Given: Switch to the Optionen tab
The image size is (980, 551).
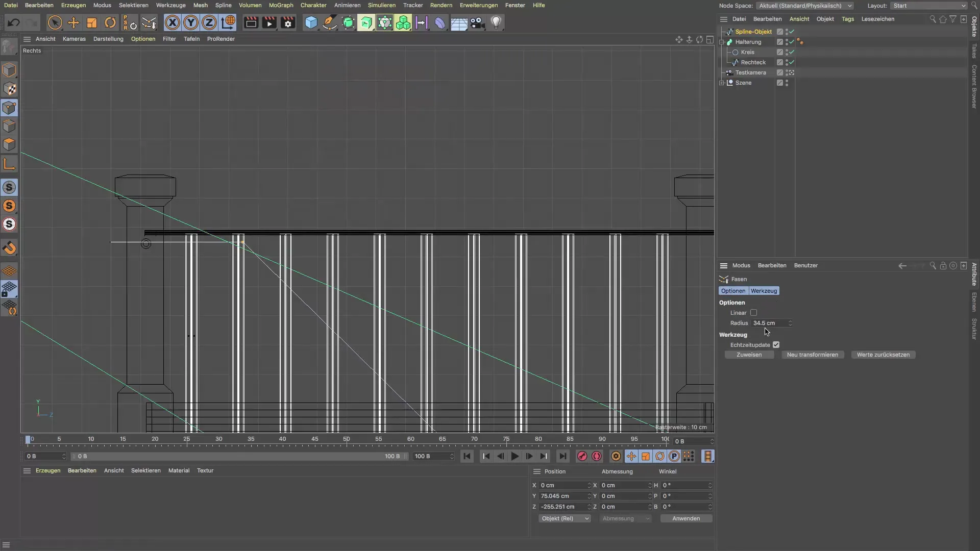Looking at the screenshot, I should click(733, 291).
